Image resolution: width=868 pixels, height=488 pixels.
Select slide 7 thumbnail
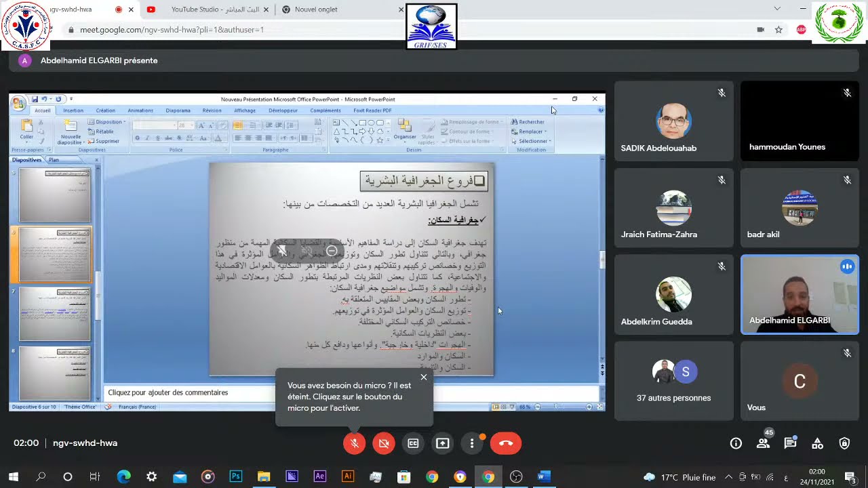54,314
